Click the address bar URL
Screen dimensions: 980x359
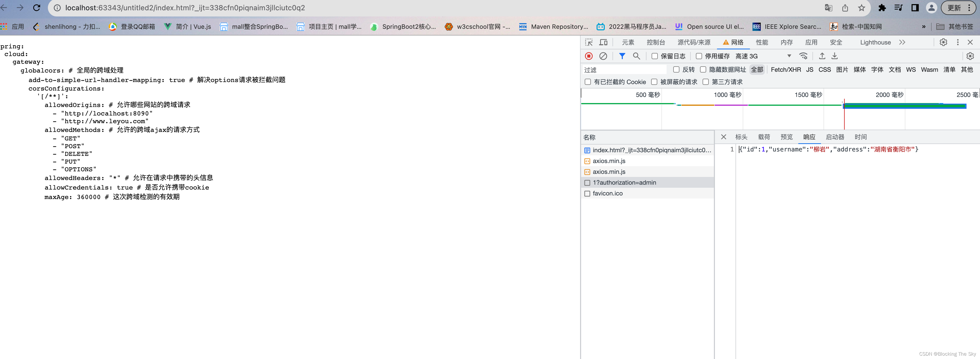185,8
